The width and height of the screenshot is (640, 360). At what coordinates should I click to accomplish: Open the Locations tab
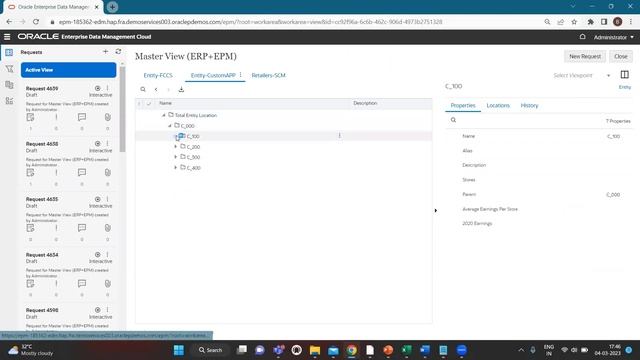click(498, 106)
